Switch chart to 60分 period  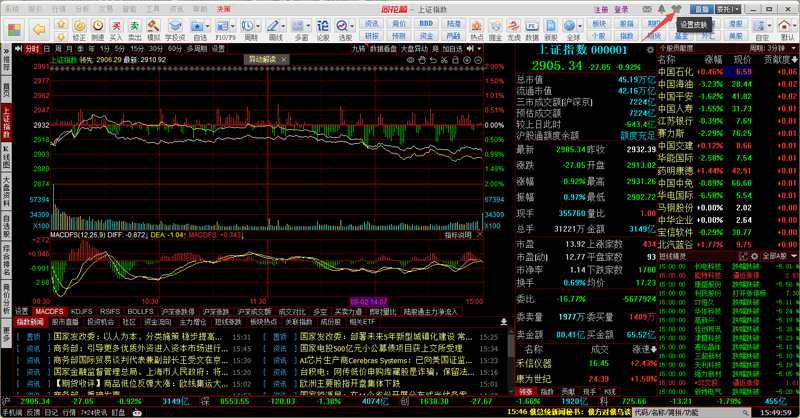pyautogui.click(x=176, y=48)
